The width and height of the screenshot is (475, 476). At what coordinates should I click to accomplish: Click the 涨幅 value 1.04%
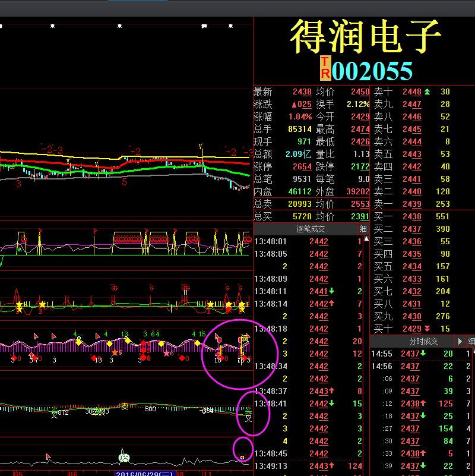(300, 116)
